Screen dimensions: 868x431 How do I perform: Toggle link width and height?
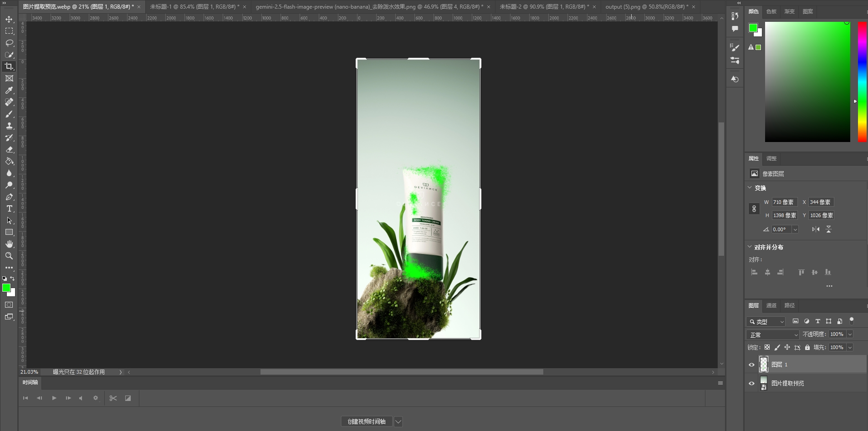click(x=754, y=208)
